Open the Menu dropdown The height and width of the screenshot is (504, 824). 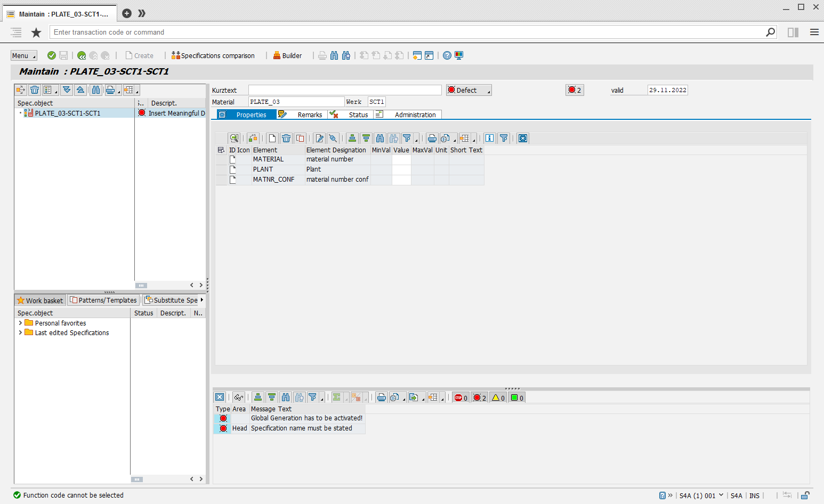pos(23,55)
